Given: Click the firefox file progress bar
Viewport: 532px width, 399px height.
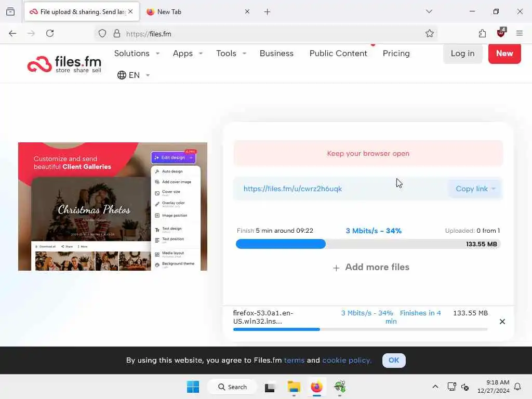Looking at the screenshot, I should pos(361,329).
